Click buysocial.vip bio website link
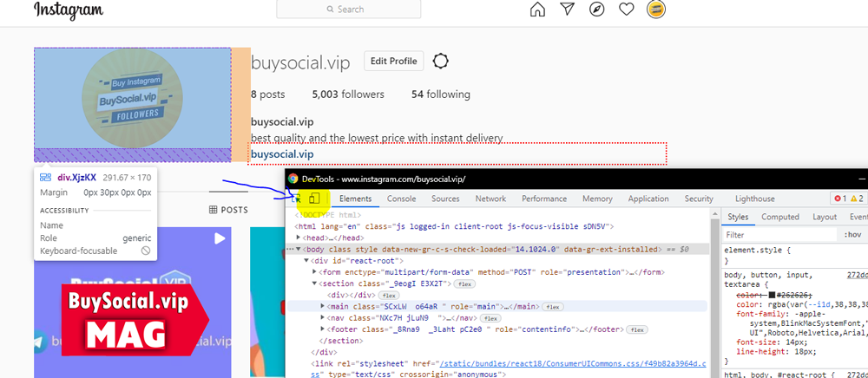Image resolution: width=868 pixels, height=378 pixels. [282, 153]
